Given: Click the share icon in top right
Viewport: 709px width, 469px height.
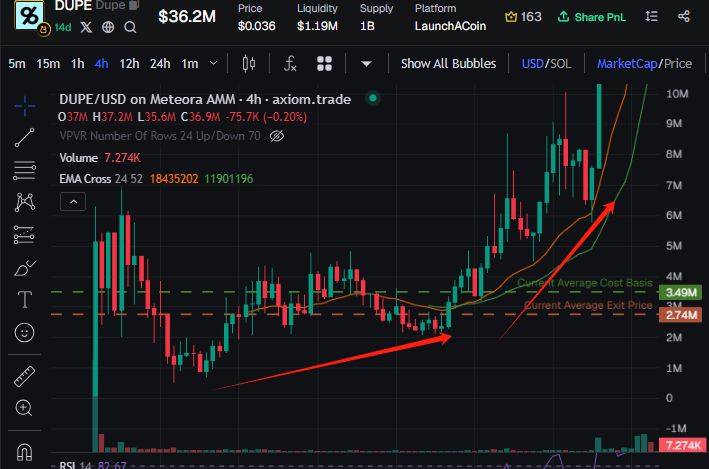Looking at the screenshot, I should click(684, 17).
